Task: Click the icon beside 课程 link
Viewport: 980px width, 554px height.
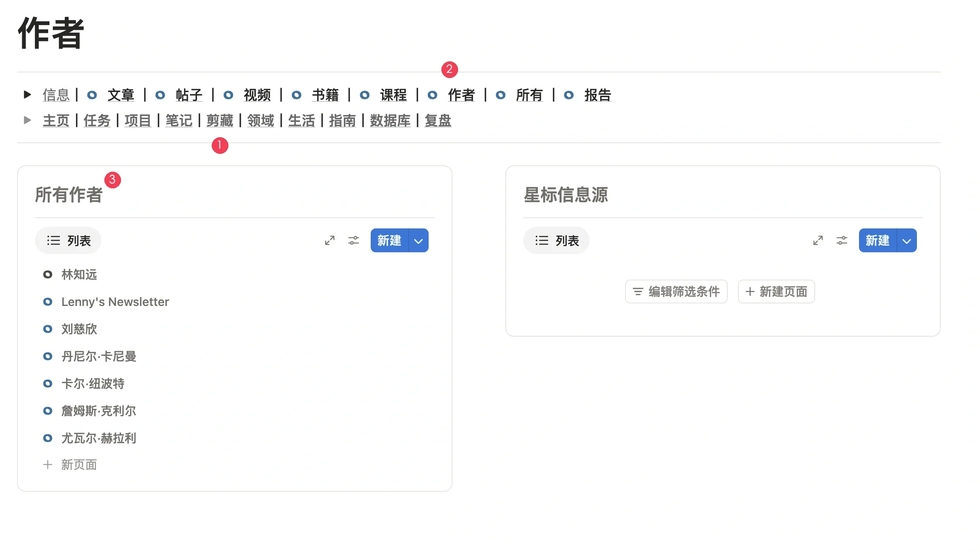Action: point(365,95)
